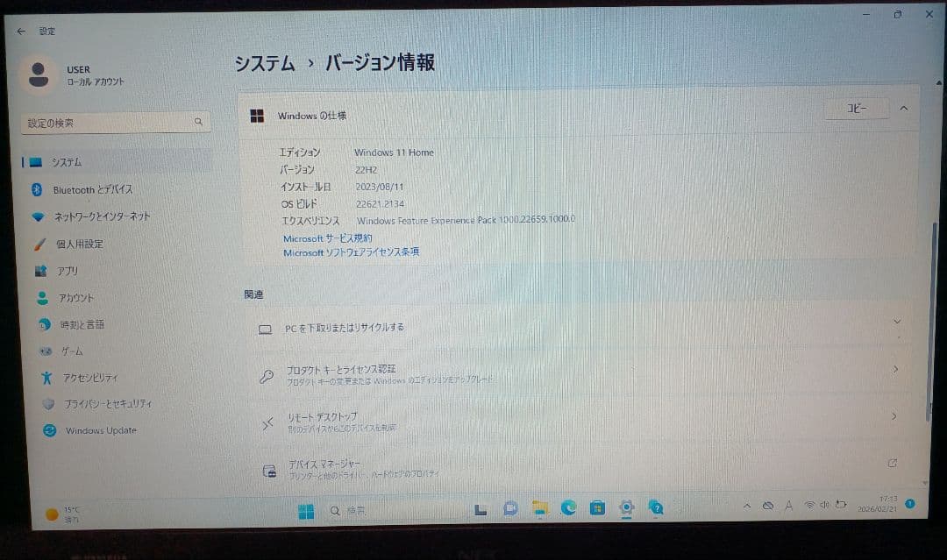Show hidden tray icons chevron
Image resolution: width=947 pixels, height=560 pixels.
747,506
